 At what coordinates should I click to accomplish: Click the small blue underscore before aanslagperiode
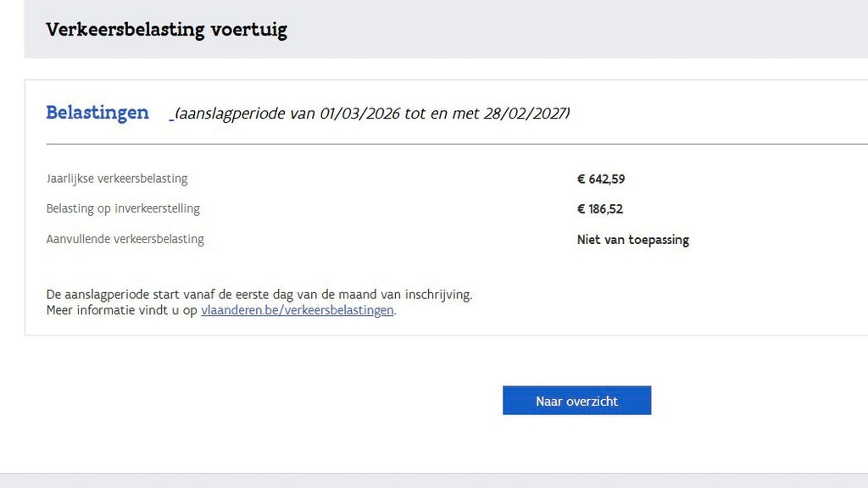coord(171,118)
